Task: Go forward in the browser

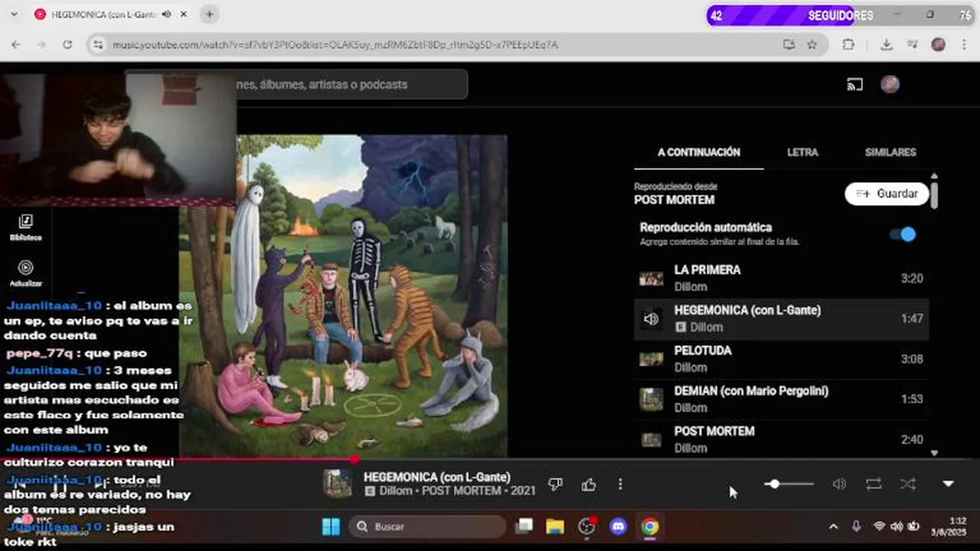Action: pyautogui.click(x=41, y=45)
